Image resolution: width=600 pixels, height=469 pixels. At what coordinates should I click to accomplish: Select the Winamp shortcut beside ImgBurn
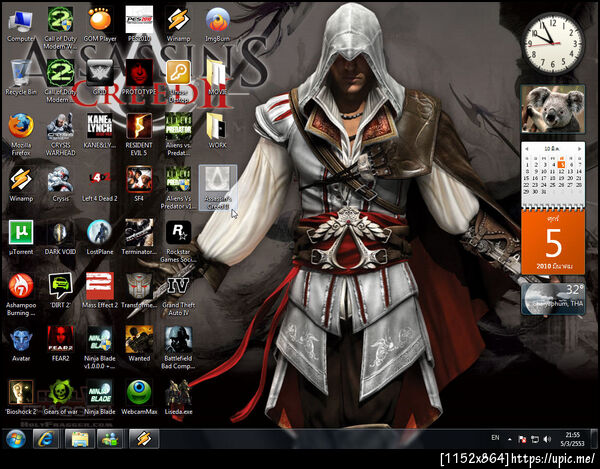tap(178, 25)
